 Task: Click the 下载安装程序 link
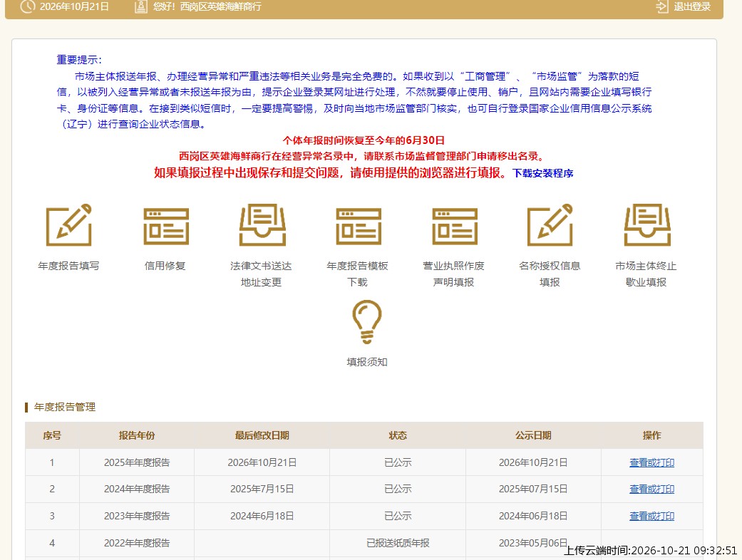click(542, 173)
